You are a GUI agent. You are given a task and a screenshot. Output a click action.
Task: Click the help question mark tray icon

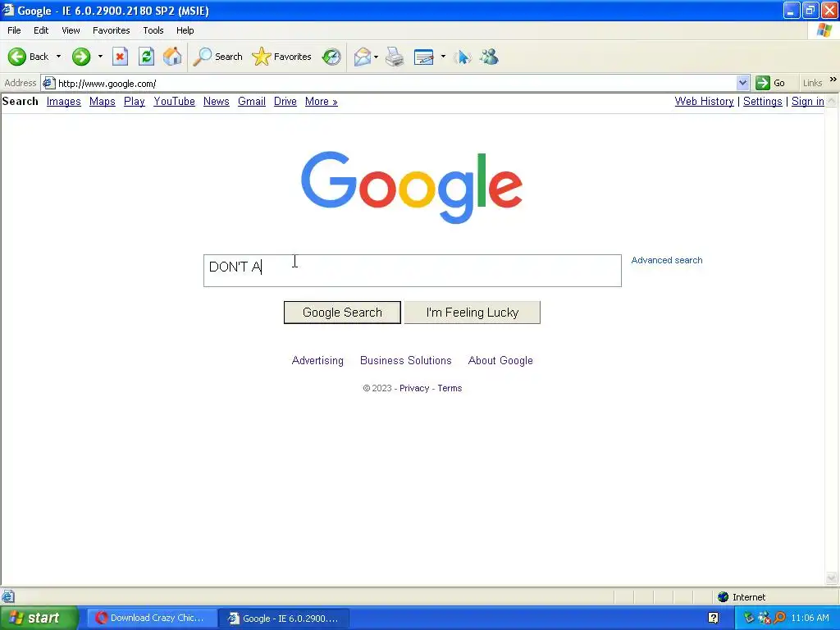point(713,618)
